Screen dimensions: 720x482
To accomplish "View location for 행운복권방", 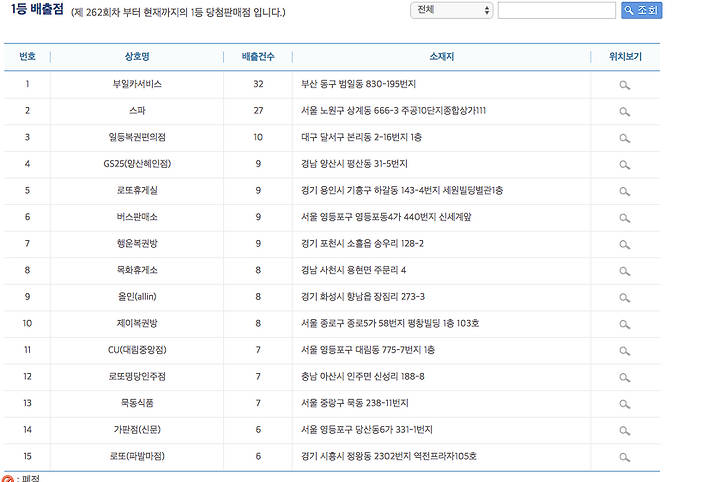I will click(624, 245).
